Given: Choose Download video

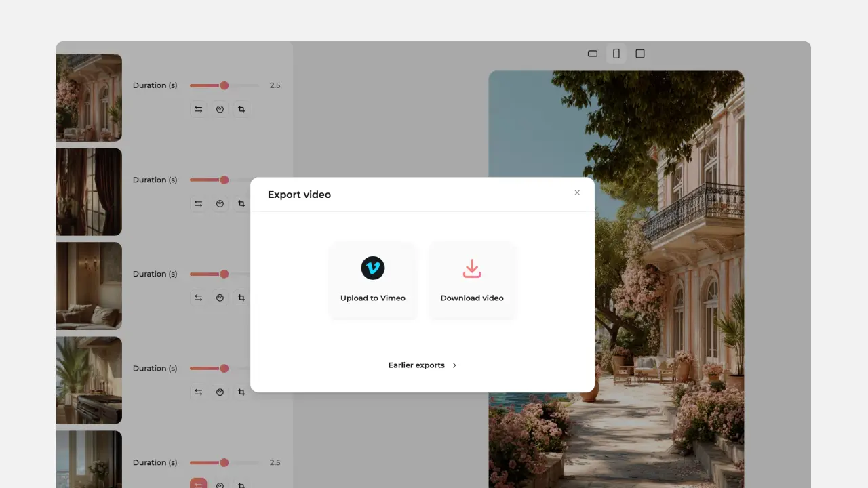Looking at the screenshot, I should pyautogui.click(x=472, y=280).
